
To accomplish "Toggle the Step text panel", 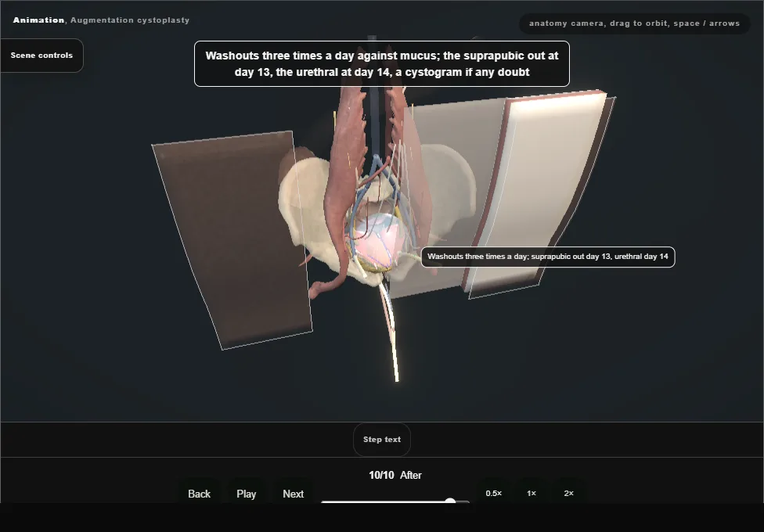I will click(x=382, y=440).
